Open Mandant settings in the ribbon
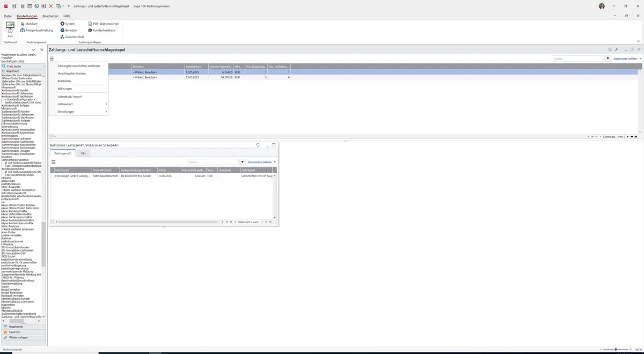The width and height of the screenshot is (644, 354). point(29,24)
